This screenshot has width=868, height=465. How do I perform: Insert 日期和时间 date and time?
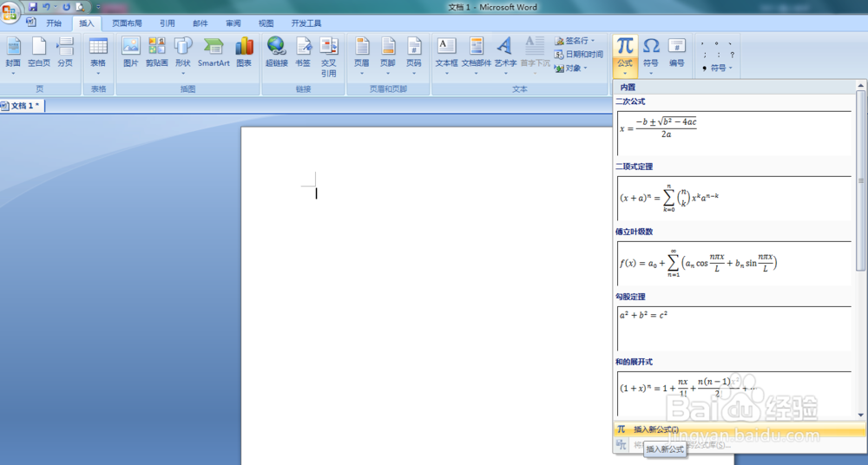578,55
